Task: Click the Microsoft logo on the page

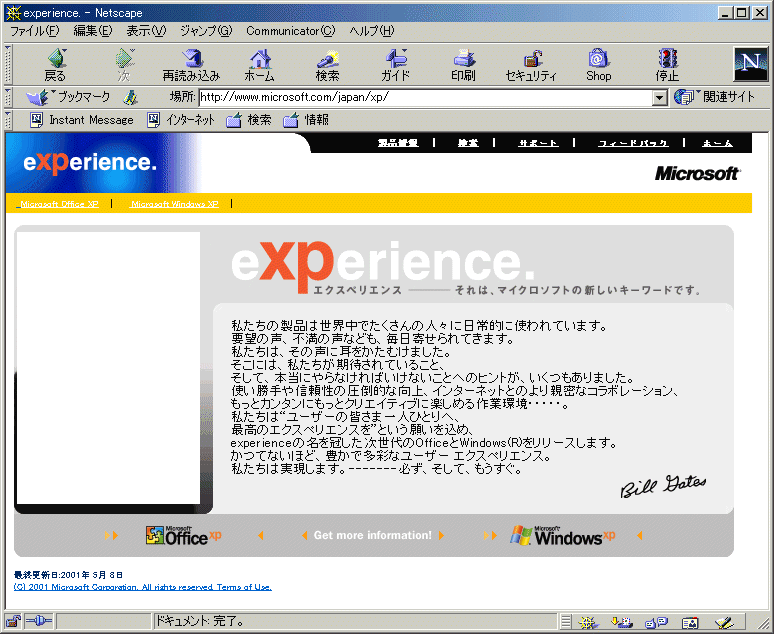Action: tap(697, 173)
